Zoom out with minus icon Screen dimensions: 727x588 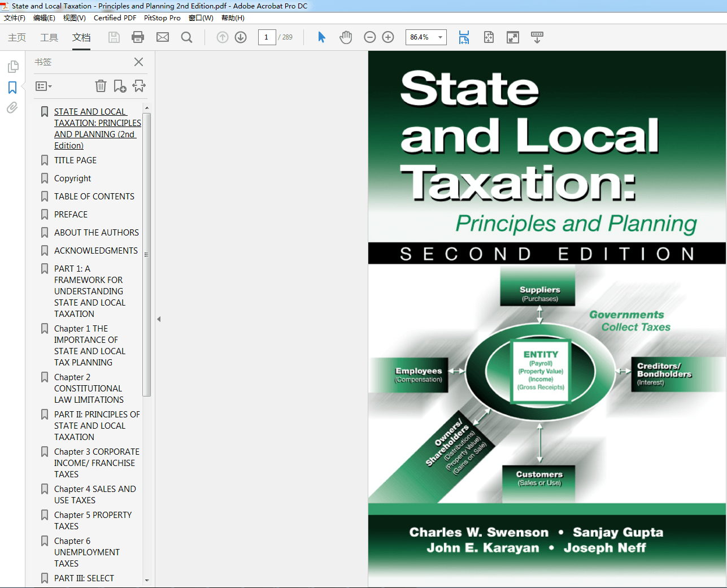pyautogui.click(x=370, y=37)
